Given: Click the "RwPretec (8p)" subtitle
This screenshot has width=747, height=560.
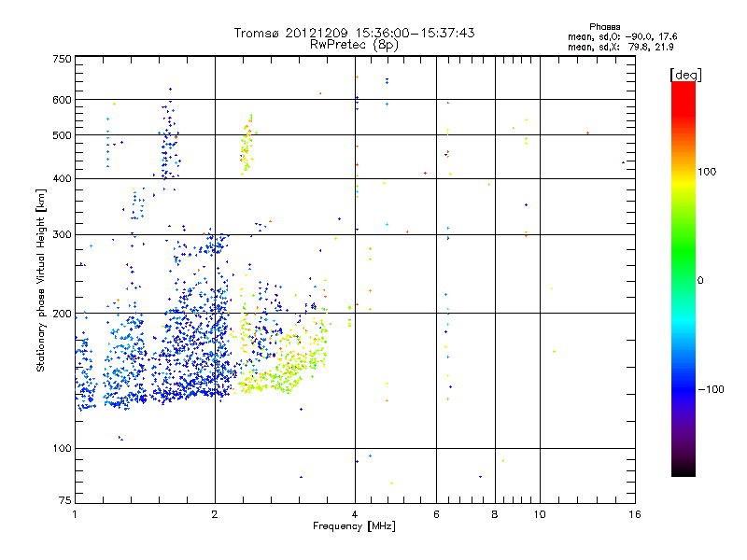Looking at the screenshot, I should [354, 45].
